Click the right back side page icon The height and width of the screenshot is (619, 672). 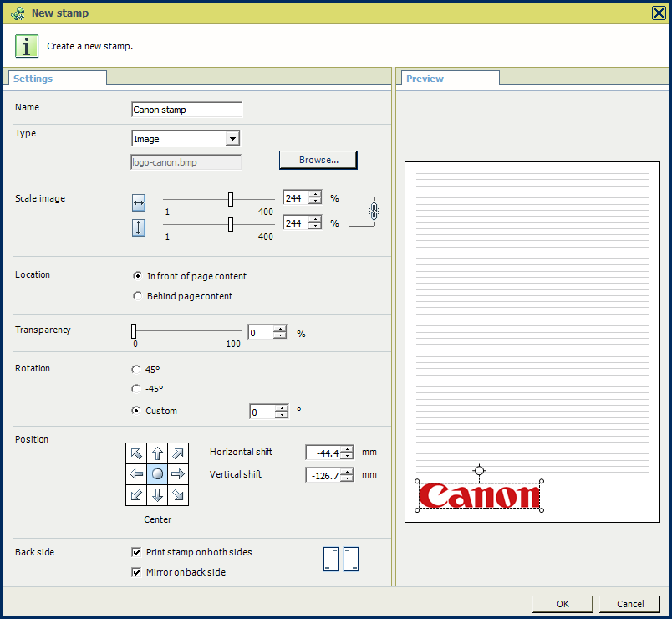pos(351,559)
